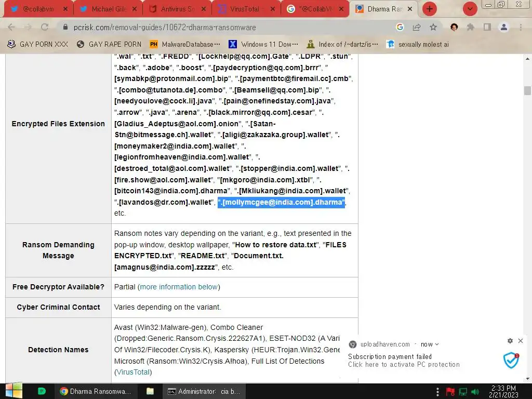Bookmark this page with star icon
This screenshot has width=532, height=399.
click(433, 27)
